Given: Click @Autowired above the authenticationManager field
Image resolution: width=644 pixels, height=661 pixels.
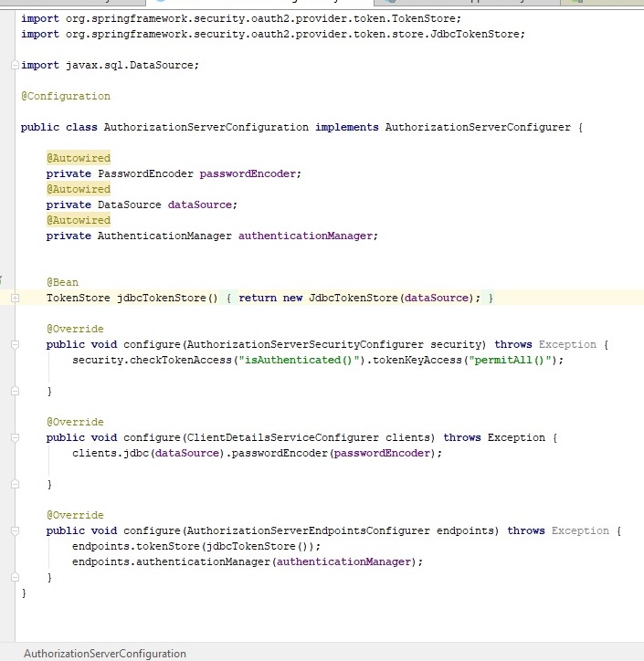Looking at the screenshot, I should 79,220.
